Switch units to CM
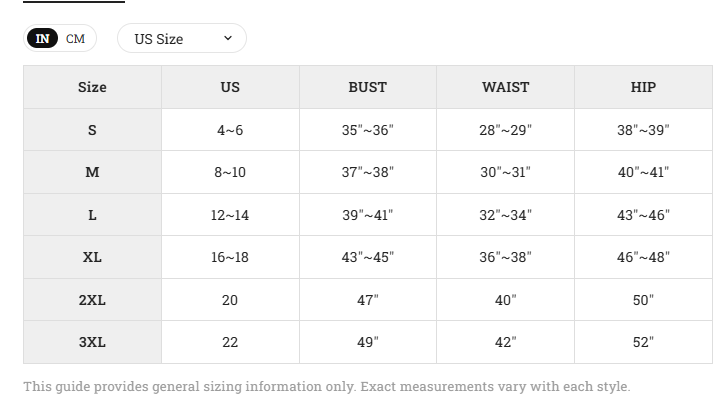The height and width of the screenshot is (410, 725). [75, 38]
